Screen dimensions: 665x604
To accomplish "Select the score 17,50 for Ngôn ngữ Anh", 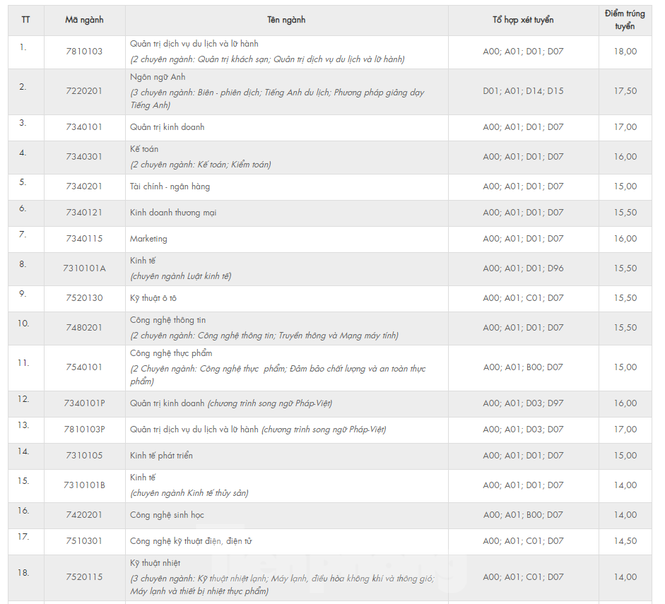I will pyautogui.click(x=625, y=91).
